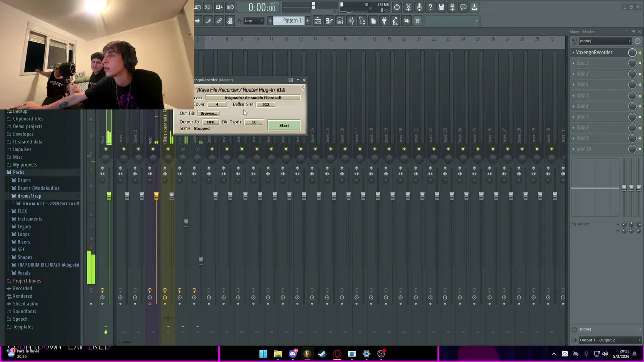Viewport: 644px width, 362px height.
Task: Toggle Slot 3 enable LED in mixer
Action: tap(640, 74)
